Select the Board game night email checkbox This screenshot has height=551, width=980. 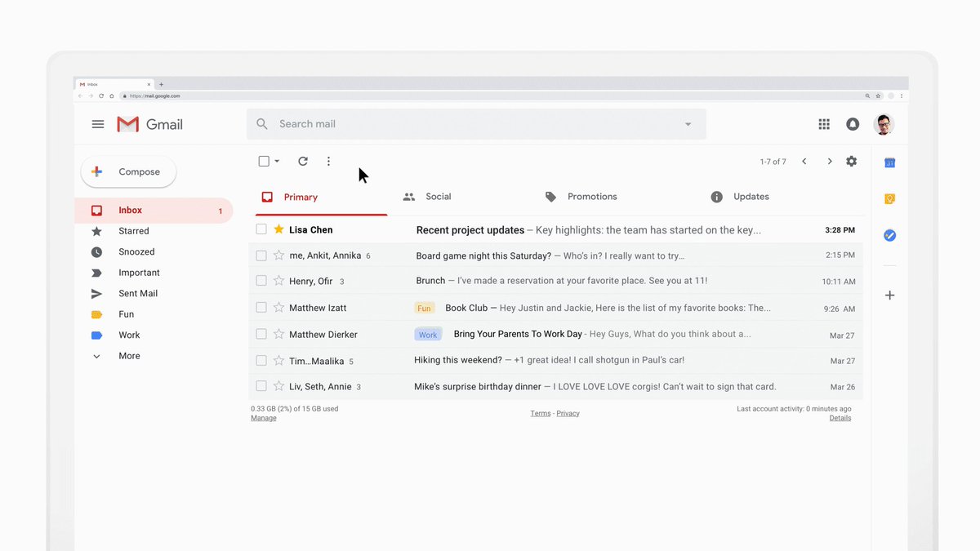coord(261,256)
